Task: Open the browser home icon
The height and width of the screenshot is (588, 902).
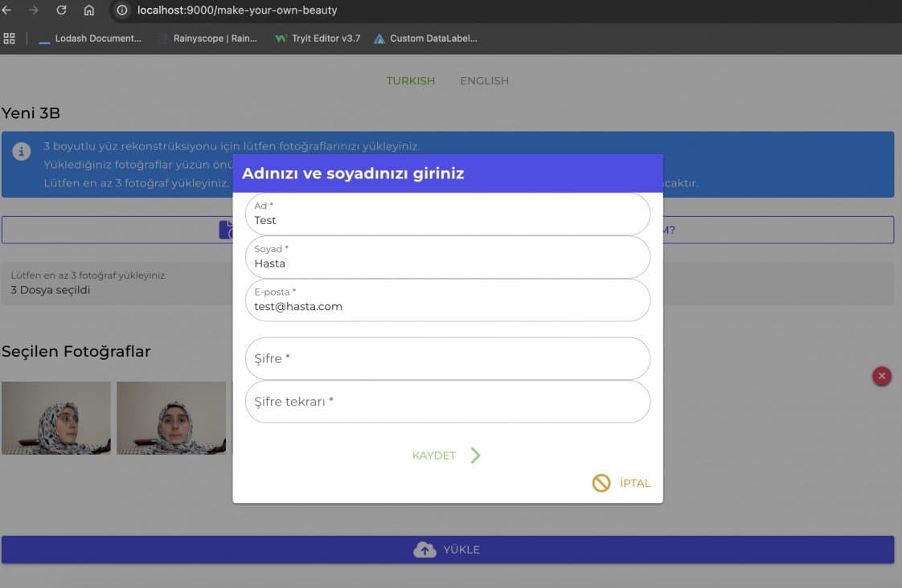Action: pos(88,10)
